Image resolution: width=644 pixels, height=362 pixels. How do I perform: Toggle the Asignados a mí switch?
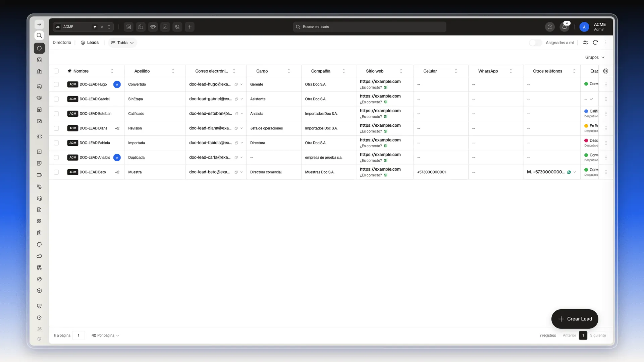[x=535, y=43]
